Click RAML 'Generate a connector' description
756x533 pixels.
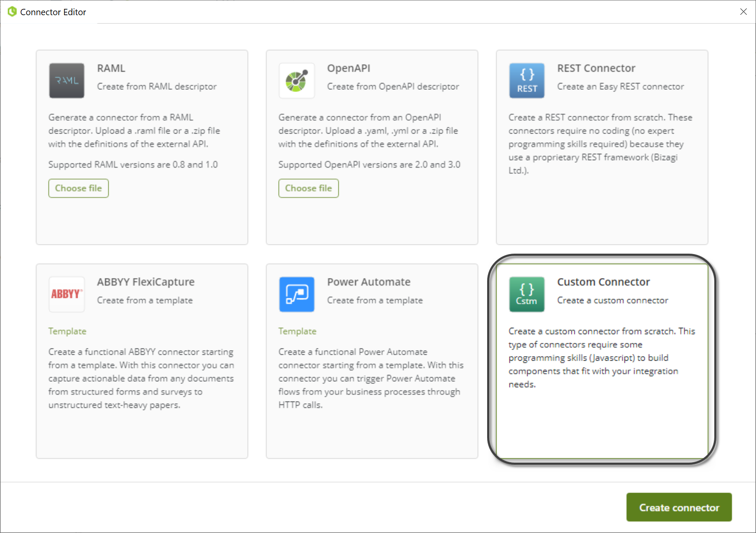coord(134,131)
